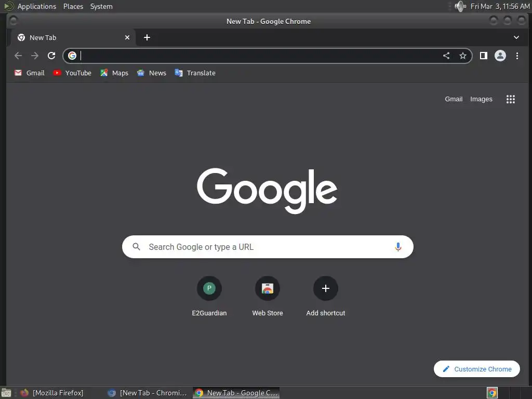Reload the current page

51,56
